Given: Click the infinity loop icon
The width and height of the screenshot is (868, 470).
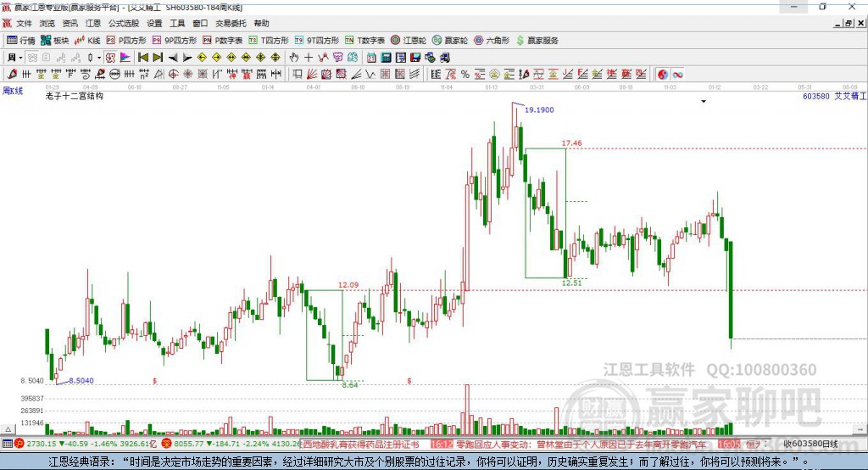Looking at the screenshot, I should (677, 75).
